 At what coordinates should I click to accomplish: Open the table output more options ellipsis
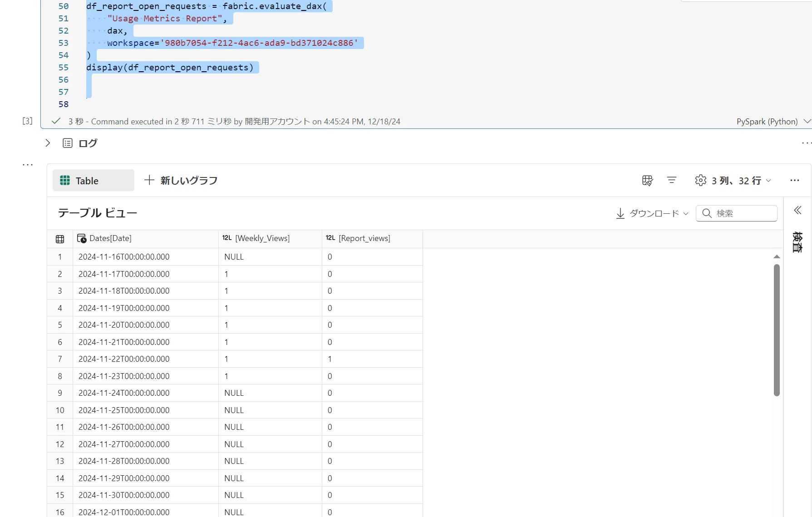point(794,181)
